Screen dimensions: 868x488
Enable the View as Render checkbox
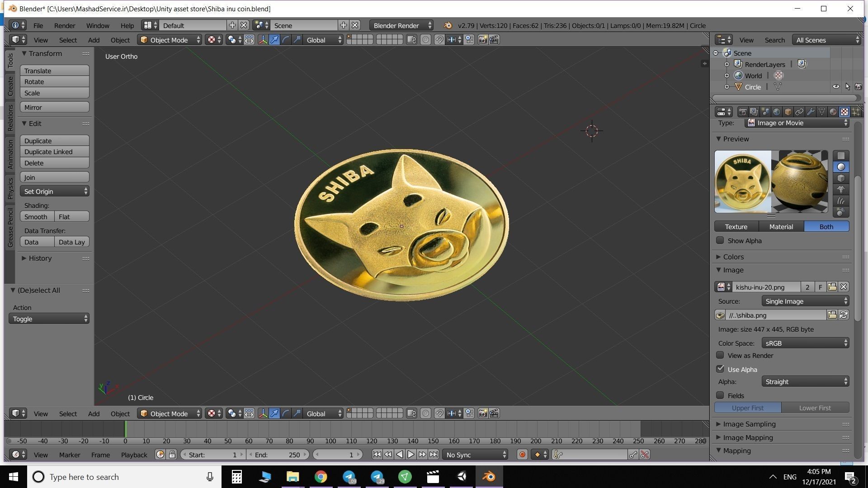click(720, 355)
